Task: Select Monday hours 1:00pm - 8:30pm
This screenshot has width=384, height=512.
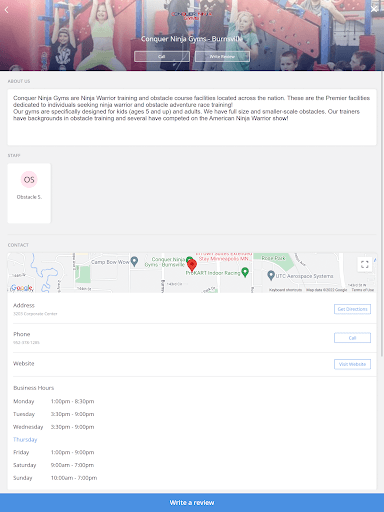Action: click(72, 401)
